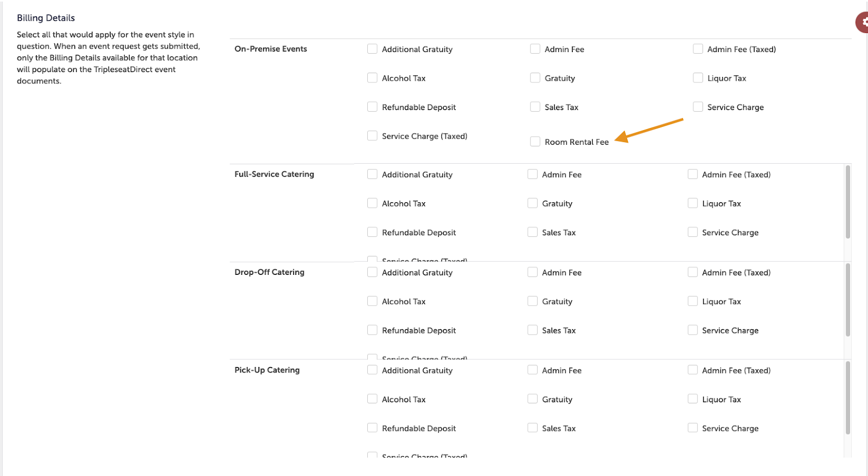The height and width of the screenshot is (476, 868).
Task: Select Additional Gratuity for Pick-Up Catering
Action: 372,370
